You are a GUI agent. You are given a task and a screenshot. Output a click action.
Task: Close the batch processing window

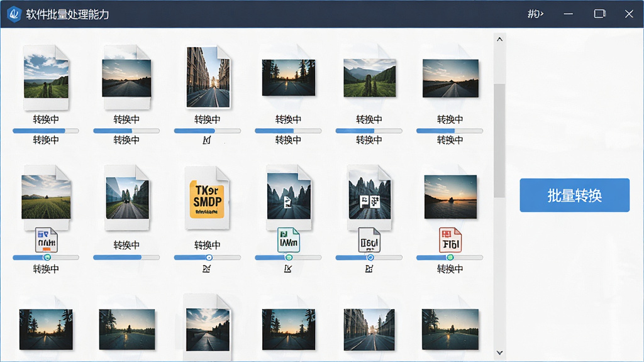coord(629,14)
